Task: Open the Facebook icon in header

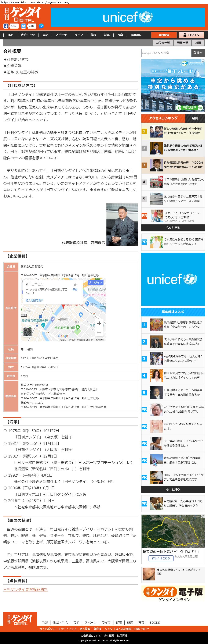Action: 6,26
